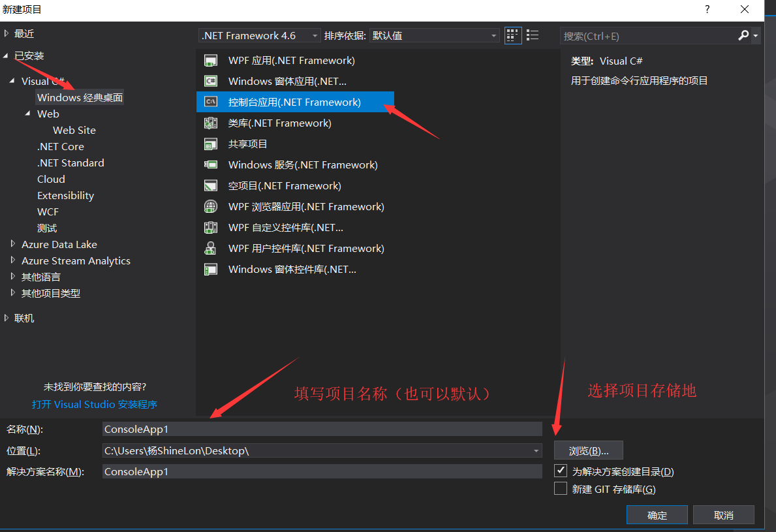Open the .NET Framework 4.6 version dropdown

point(259,36)
